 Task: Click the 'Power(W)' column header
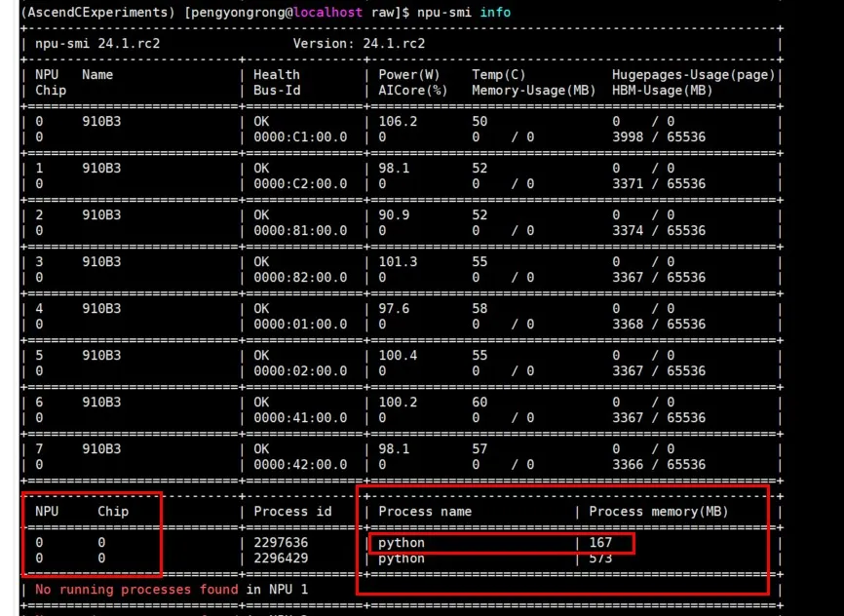[408, 74]
